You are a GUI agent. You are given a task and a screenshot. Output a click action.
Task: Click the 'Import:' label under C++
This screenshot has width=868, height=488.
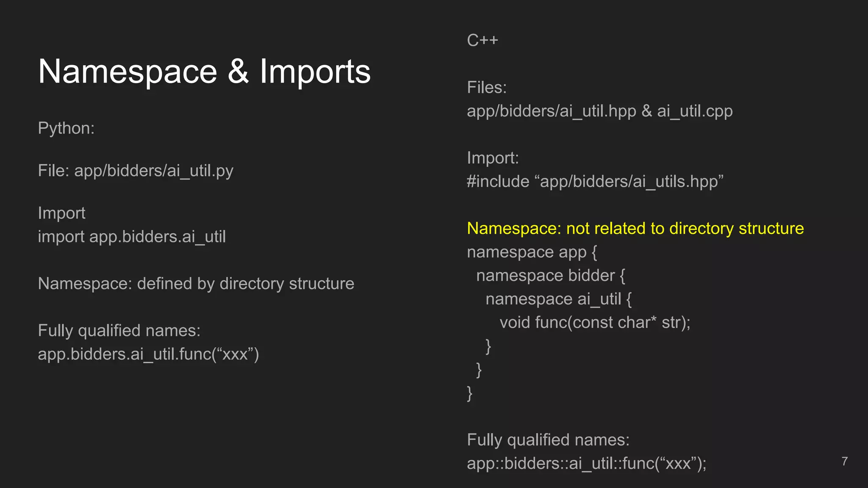click(x=493, y=158)
